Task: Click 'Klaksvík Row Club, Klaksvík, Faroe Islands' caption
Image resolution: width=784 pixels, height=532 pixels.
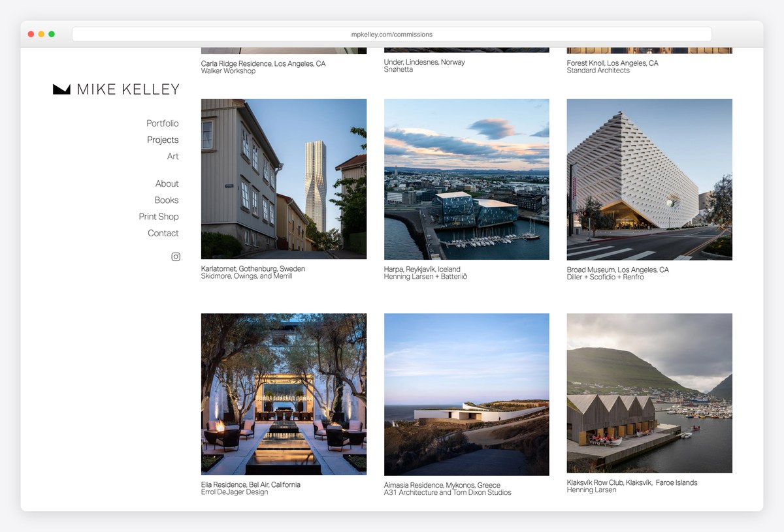Action: (x=632, y=483)
